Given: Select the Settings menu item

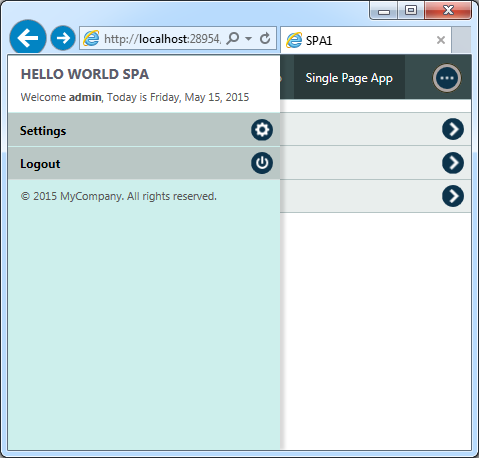Looking at the screenshot, I should click(144, 130).
